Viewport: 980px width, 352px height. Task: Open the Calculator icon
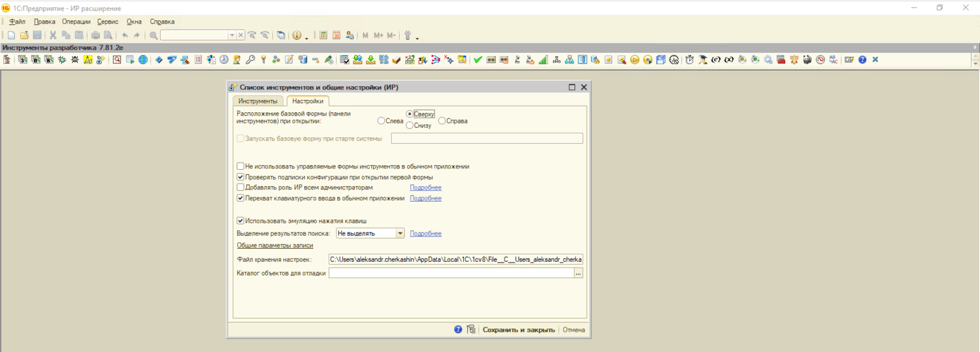[323, 35]
